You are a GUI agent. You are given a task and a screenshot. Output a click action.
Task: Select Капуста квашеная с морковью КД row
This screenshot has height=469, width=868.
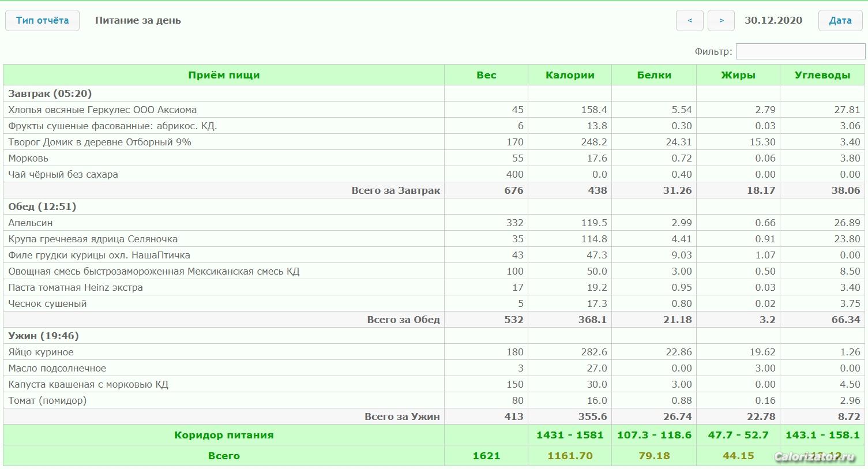coord(434,384)
